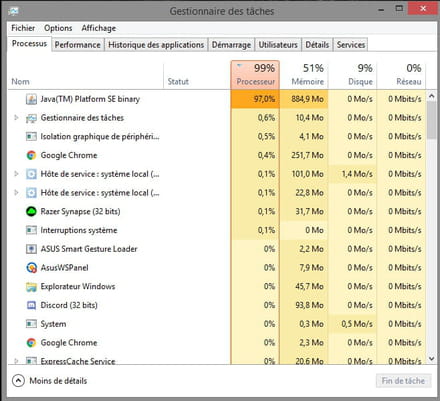Select the AsusWSPanel name
The image size is (440, 401).
(64, 267)
